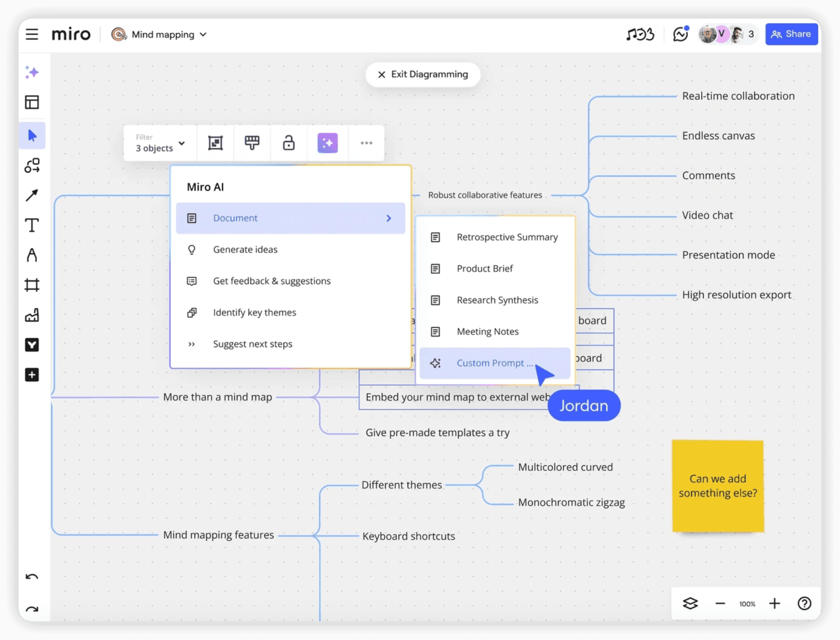This screenshot has height=640, width=840.
Task: Select the 'Mind mapping features' node
Action: pyautogui.click(x=218, y=535)
